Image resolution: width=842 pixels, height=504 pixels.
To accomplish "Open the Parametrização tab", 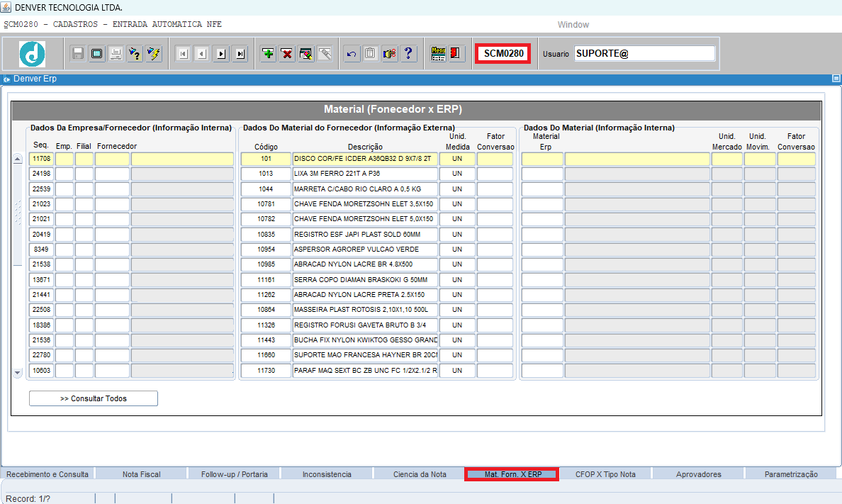I will [x=791, y=474].
